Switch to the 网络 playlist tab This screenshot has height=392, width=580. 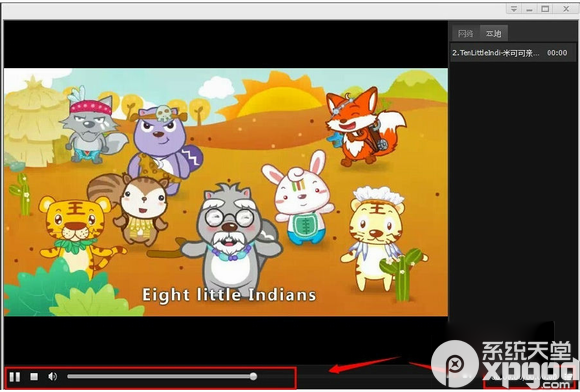point(465,34)
